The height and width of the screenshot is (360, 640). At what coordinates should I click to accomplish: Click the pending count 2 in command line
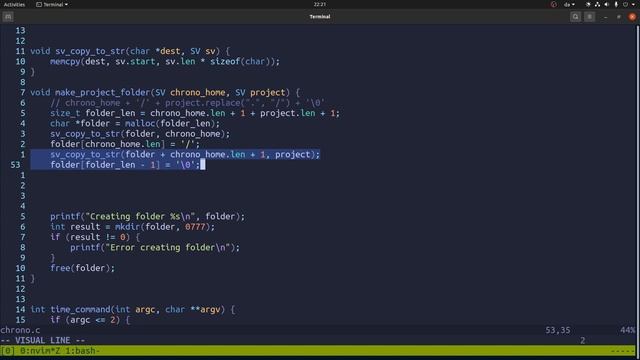pyautogui.click(x=583, y=340)
